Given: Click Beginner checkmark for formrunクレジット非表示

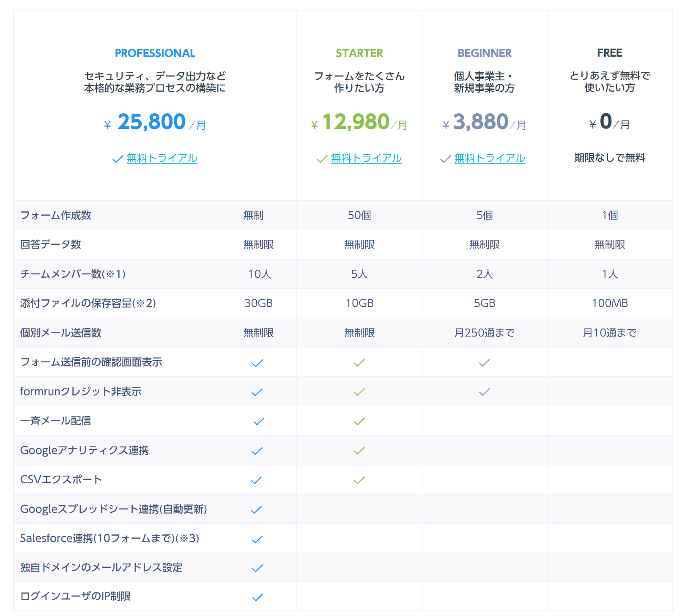Looking at the screenshot, I should pyautogui.click(x=485, y=392).
